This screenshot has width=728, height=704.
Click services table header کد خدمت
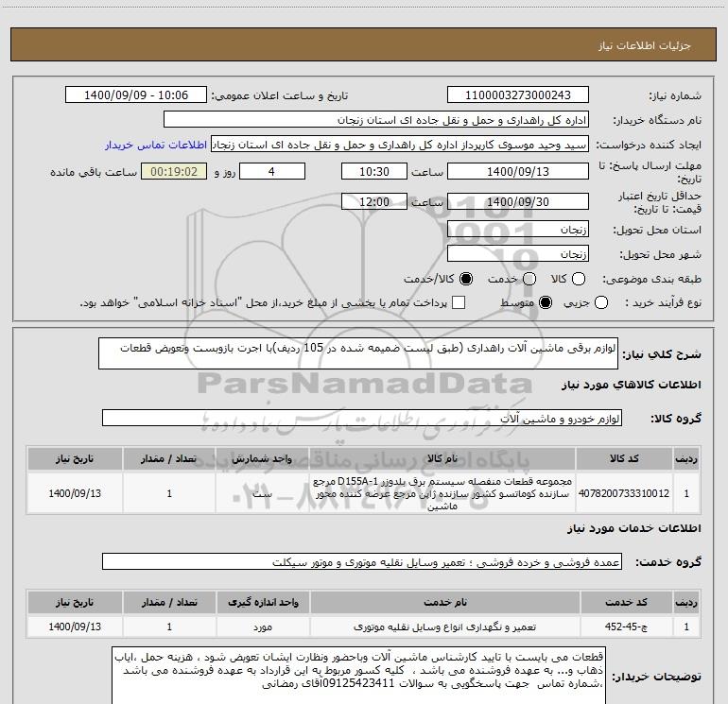tap(626, 602)
